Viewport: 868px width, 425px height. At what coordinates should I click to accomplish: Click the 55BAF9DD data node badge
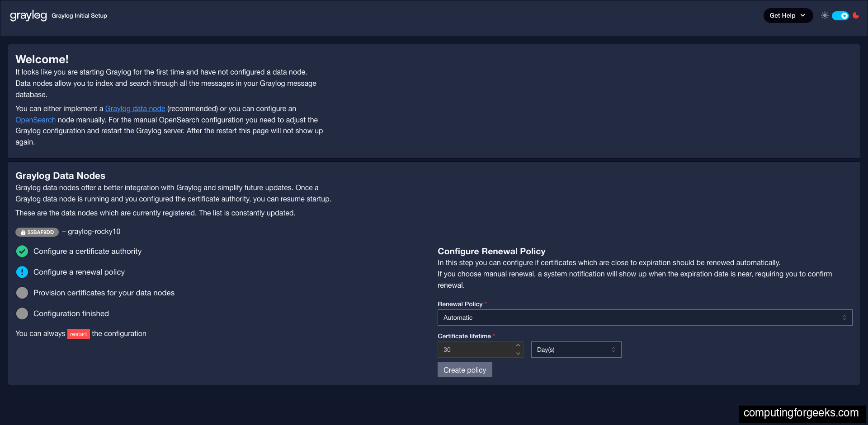(37, 232)
